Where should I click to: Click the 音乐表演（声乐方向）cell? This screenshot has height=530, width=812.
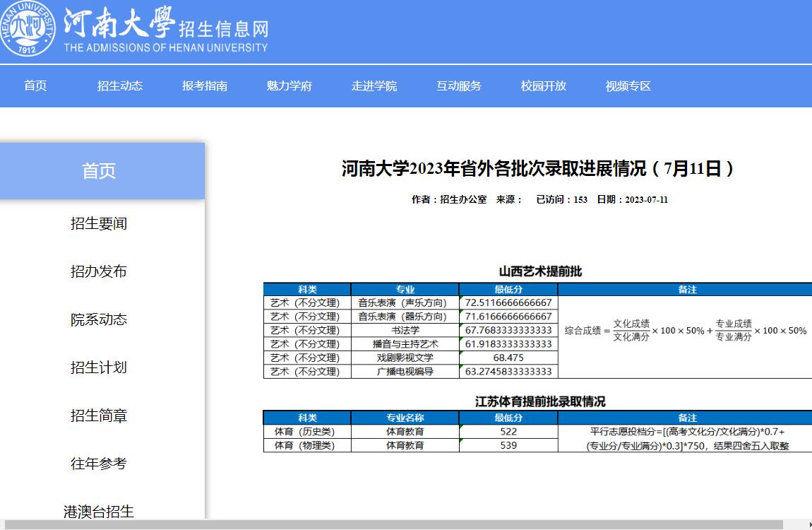(x=405, y=302)
